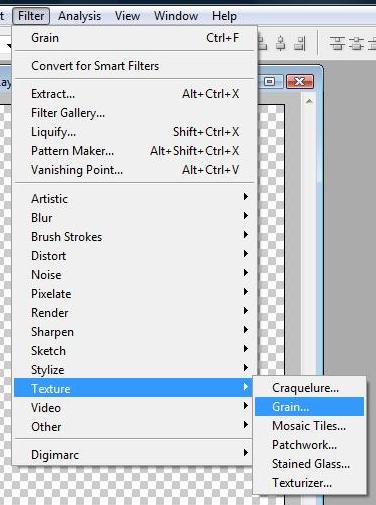The image size is (376, 505).
Task: Click the distribute top edges icon
Action: (x=337, y=43)
